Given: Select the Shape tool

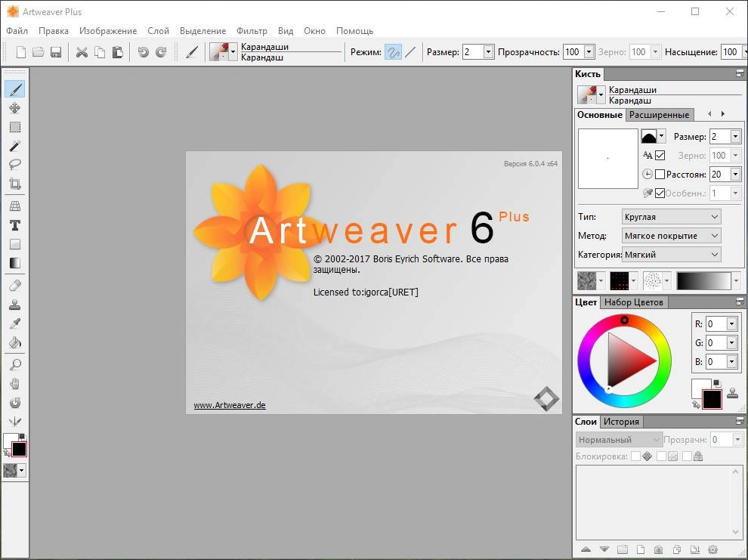Looking at the screenshot, I should (x=15, y=244).
